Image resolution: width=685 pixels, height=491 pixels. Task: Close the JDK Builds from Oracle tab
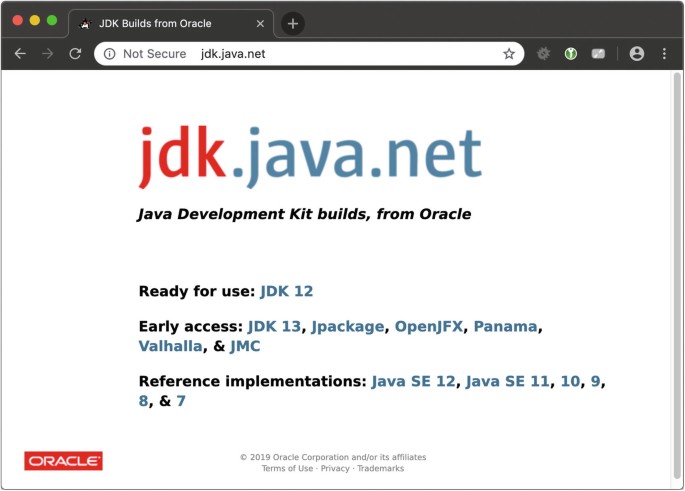coord(259,23)
